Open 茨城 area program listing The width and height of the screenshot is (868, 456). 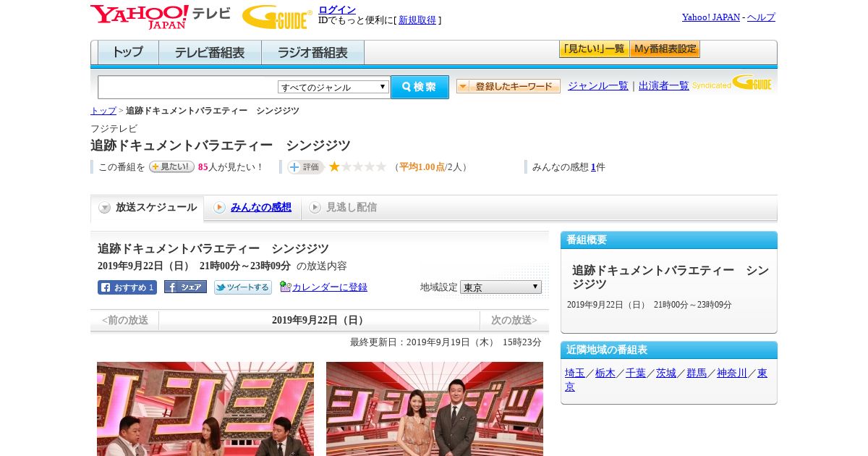(666, 373)
